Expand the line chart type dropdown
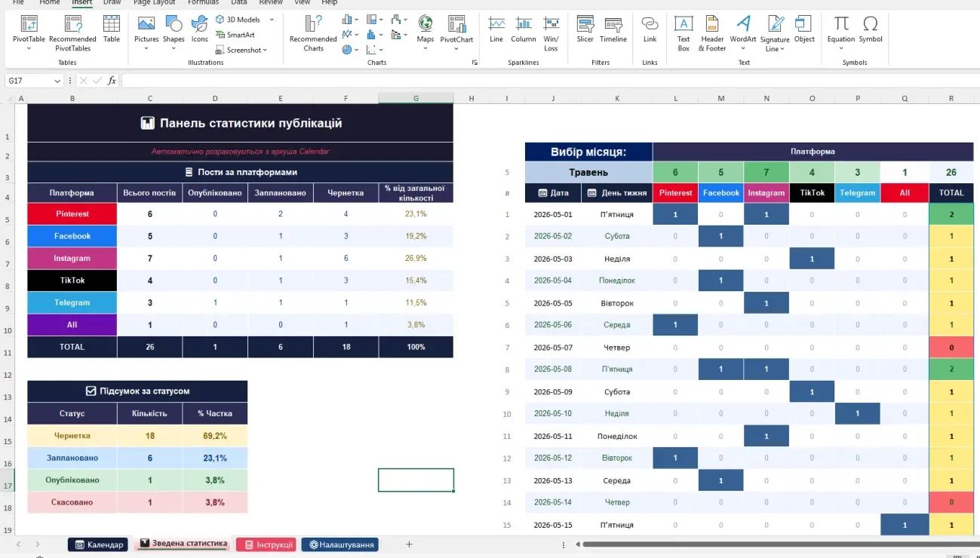The height and width of the screenshot is (558, 980). 355,35
